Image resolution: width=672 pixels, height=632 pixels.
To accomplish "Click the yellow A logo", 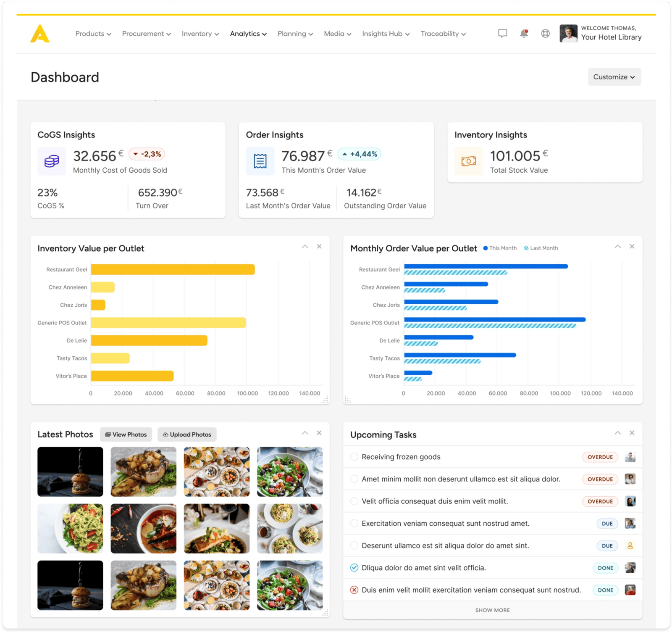I will (x=40, y=34).
